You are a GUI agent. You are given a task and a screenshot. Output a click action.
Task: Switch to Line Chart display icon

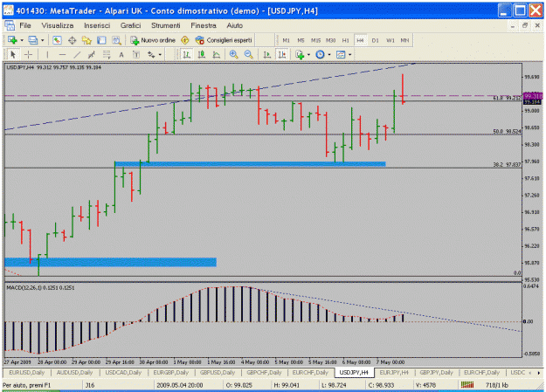(x=217, y=55)
